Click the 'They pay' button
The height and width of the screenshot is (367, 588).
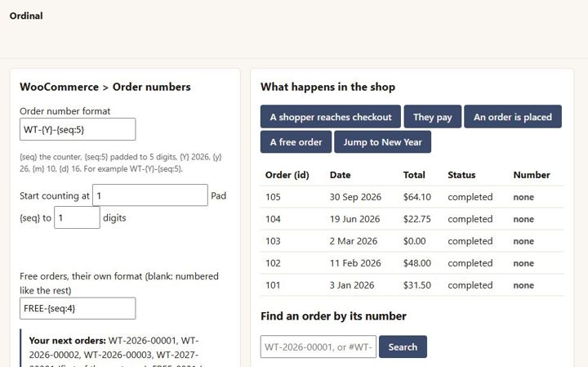point(432,117)
